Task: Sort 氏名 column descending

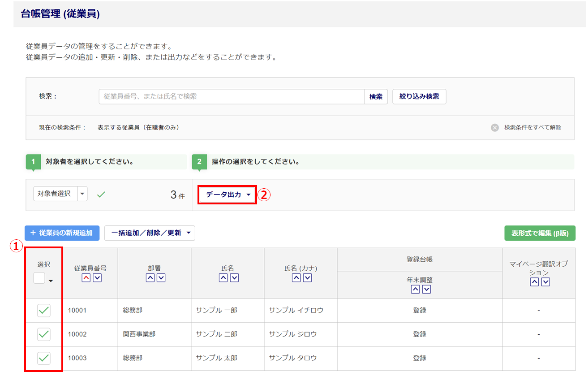Action: (x=234, y=278)
